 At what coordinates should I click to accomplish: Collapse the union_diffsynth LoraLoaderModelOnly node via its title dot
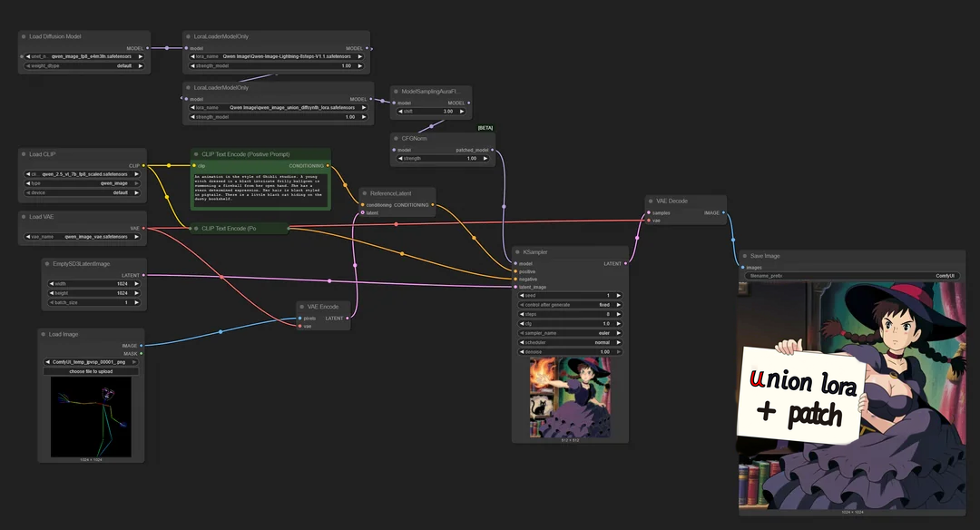click(189, 88)
